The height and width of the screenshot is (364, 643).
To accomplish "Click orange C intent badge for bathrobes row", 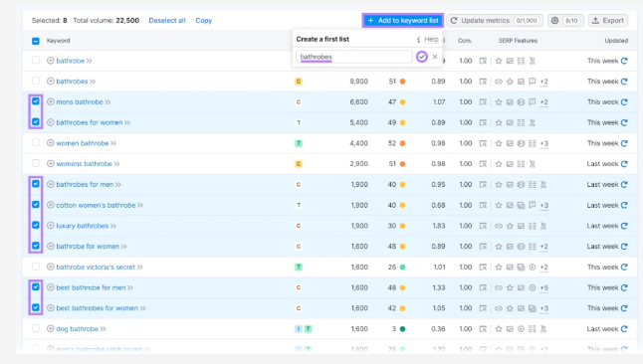I will 299,82.
